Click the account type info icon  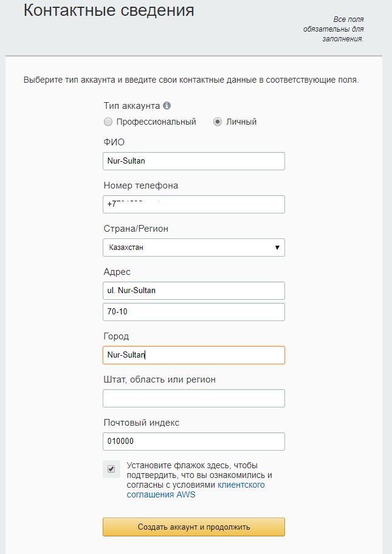(x=167, y=105)
